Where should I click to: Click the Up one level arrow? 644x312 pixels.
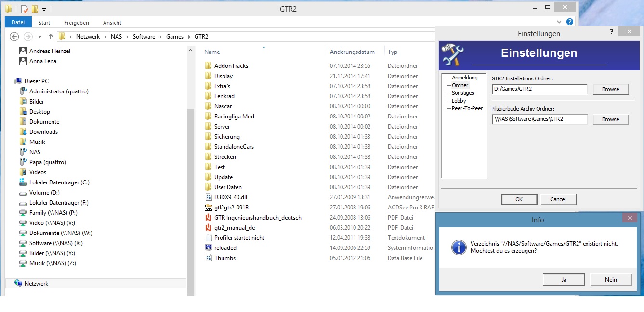point(51,37)
